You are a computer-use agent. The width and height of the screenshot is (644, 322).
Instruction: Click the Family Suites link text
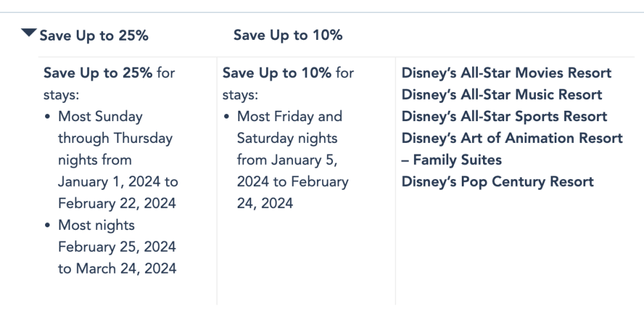[x=457, y=160]
